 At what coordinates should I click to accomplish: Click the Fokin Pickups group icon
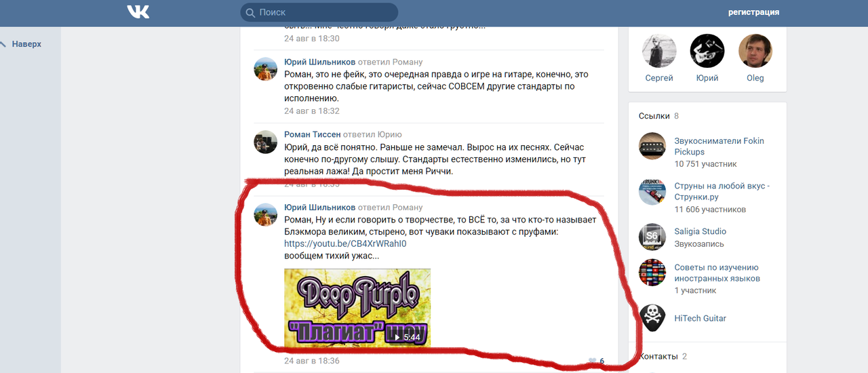coord(652,146)
